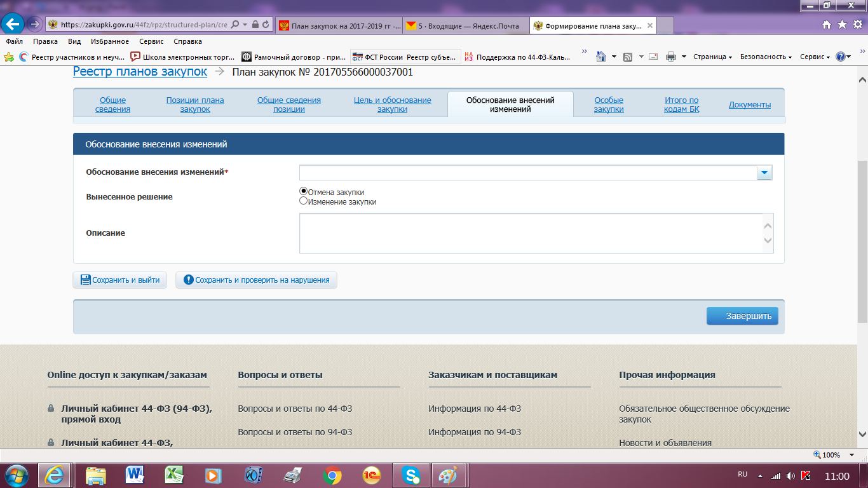Expand the 'Обоснование внесения изменений' dropdown
Image resolution: width=868 pixels, height=488 pixels.
coord(764,172)
